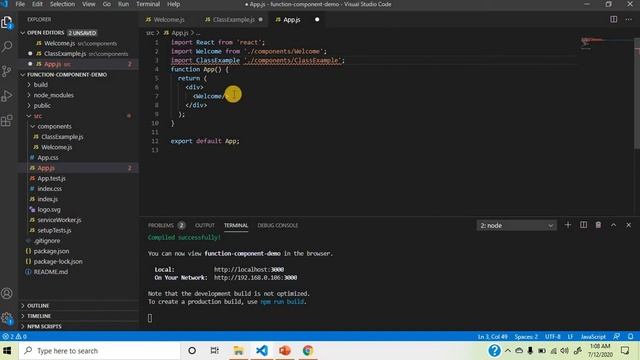Split the editor to the right
640x360 pixels.
(x=613, y=19)
